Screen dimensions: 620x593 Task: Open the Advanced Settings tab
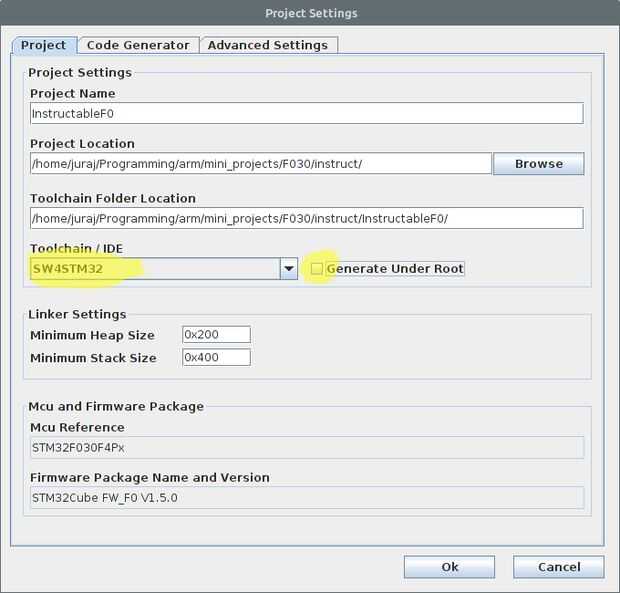point(268,45)
